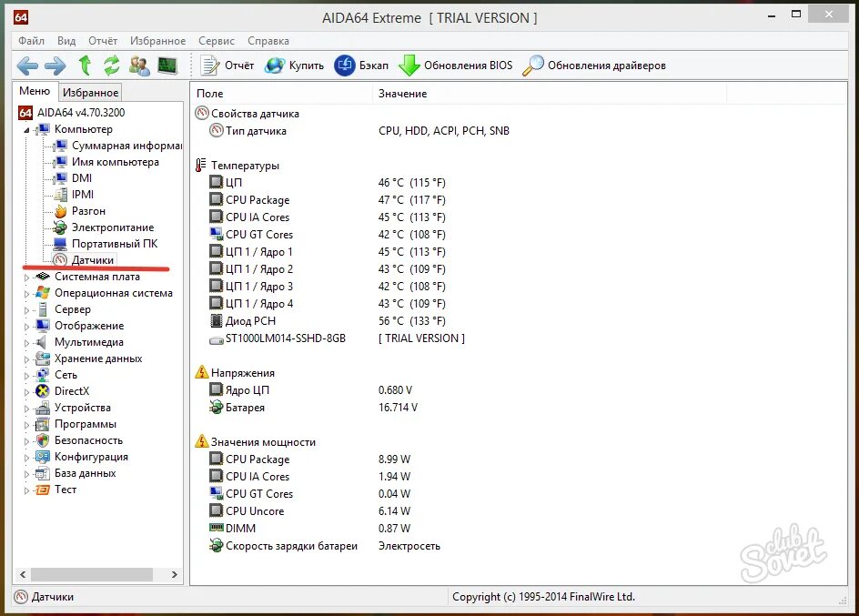Expand the Сервер tree node

[26, 310]
